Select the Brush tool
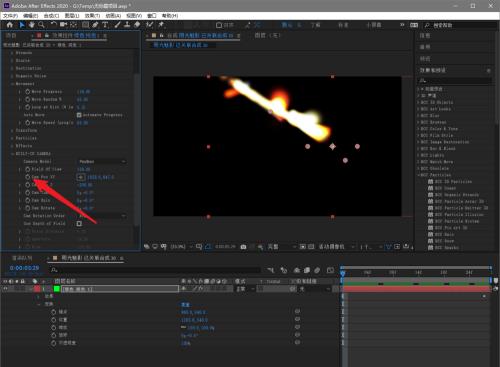This screenshot has width=500, height=367. 117,25
